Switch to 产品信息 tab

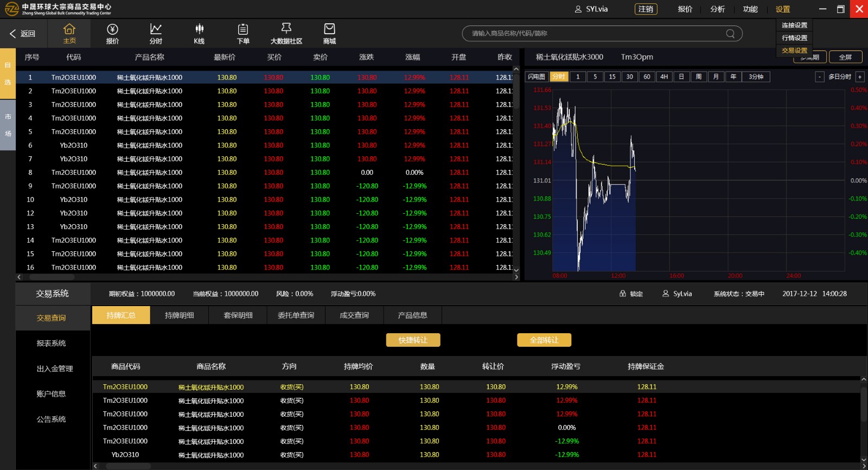pos(413,315)
